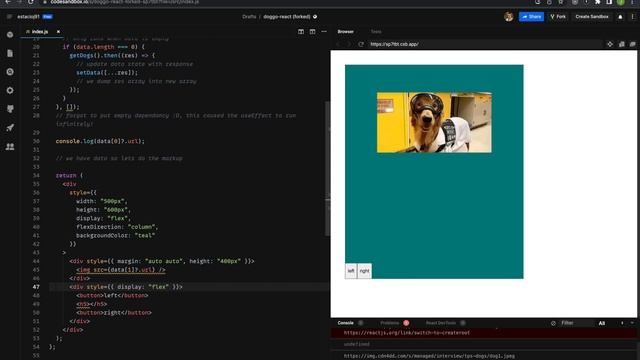Clear the console with the circle-slash icon
The width and height of the screenshot is (640, 360).
(553, 323)
